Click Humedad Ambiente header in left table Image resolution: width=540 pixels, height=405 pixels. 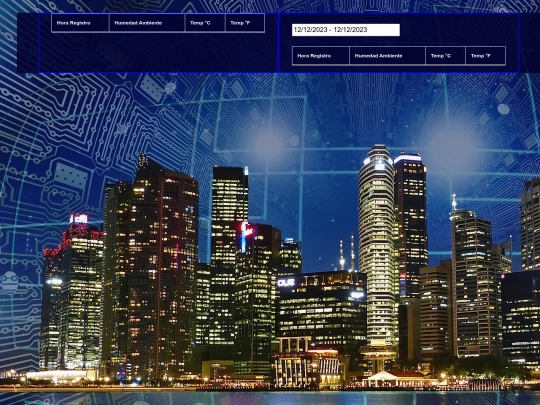coord(147,23)
